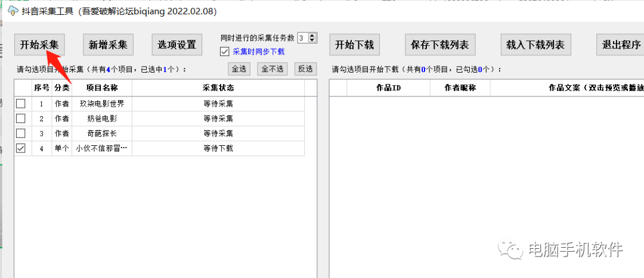The height and width of the screenshot is (278, 644).
Task: Uncheck the box for 小伙不信邪冒 row
Action: coord(20,148)
